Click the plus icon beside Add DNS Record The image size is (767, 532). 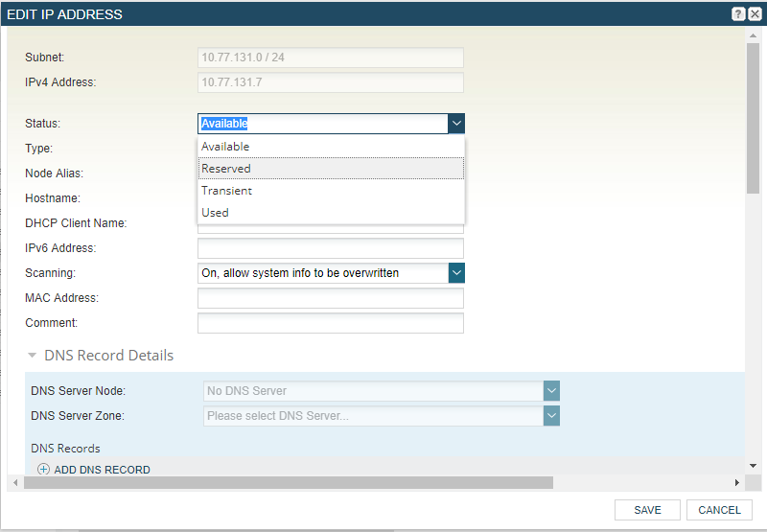(43, 470)
